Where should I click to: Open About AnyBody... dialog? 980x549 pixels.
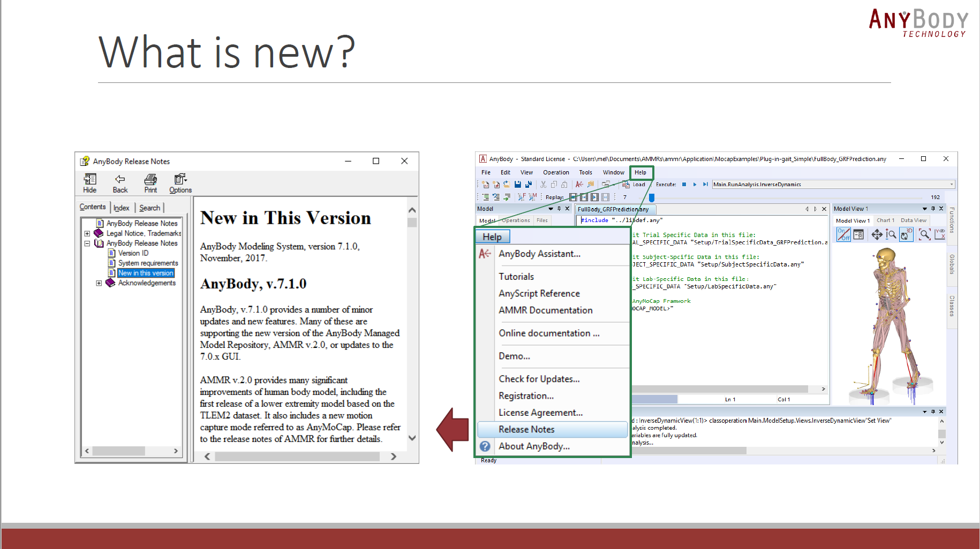tap(534, 446)
